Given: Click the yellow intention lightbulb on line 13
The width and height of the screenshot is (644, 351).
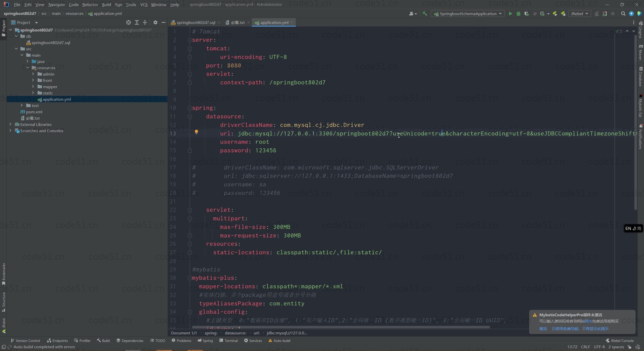Looking at the screenshot, I should pos(196,132).
